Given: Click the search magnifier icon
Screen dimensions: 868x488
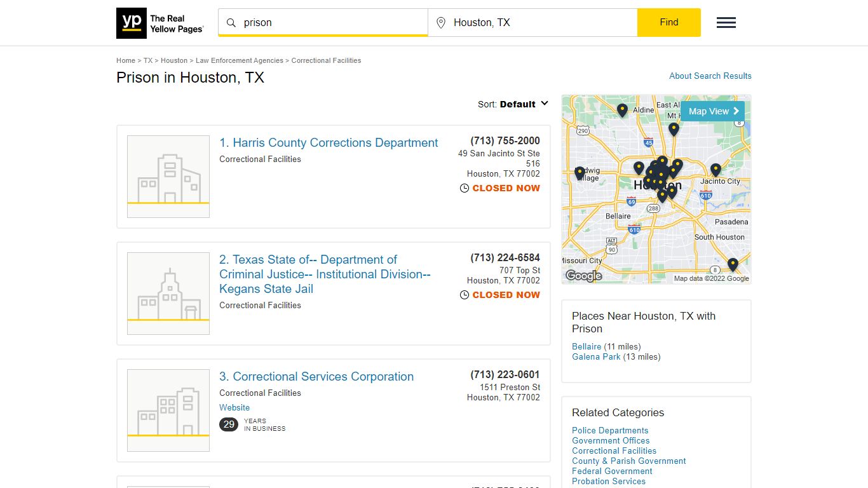Looking at the screenshot, I should click(x=231, y=23).
